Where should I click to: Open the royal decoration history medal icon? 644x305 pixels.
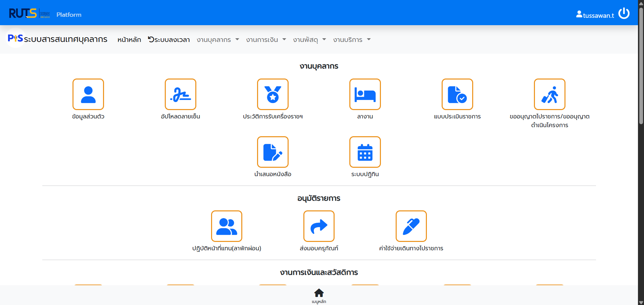(273, 94)
